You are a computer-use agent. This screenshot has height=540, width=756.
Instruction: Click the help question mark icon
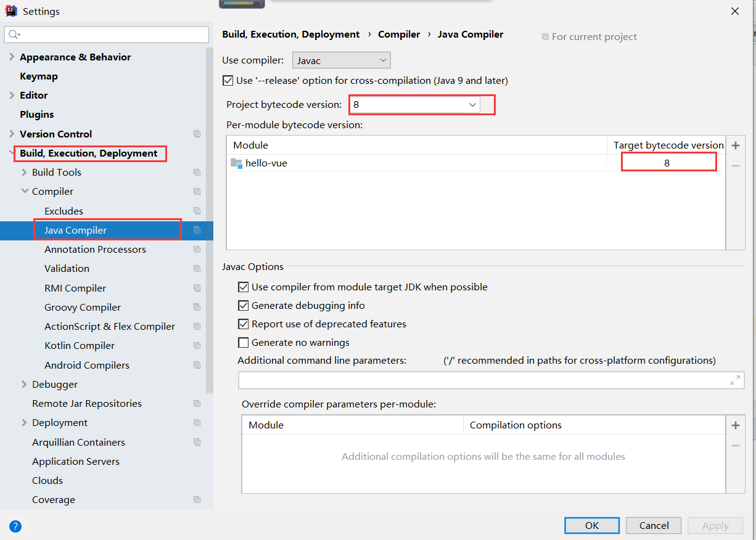point(15,526)
